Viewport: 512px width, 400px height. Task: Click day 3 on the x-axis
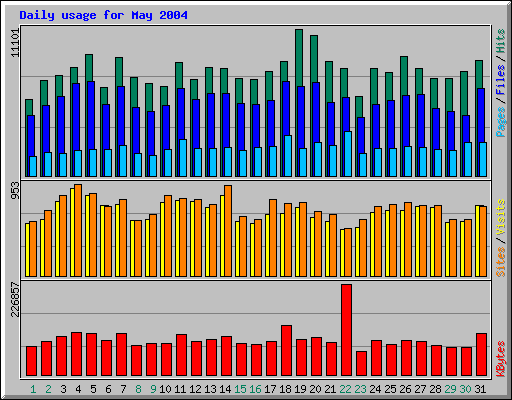(63, 389)
